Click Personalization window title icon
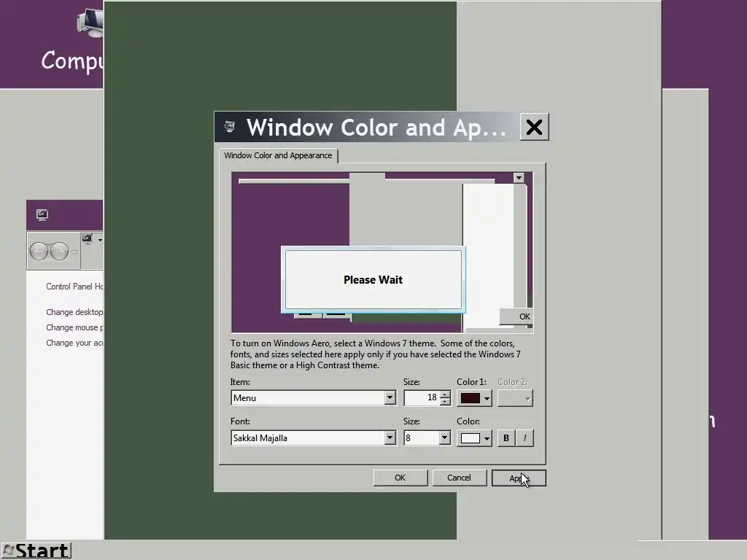This screenshot has width=747, height=560. [42, 215]
